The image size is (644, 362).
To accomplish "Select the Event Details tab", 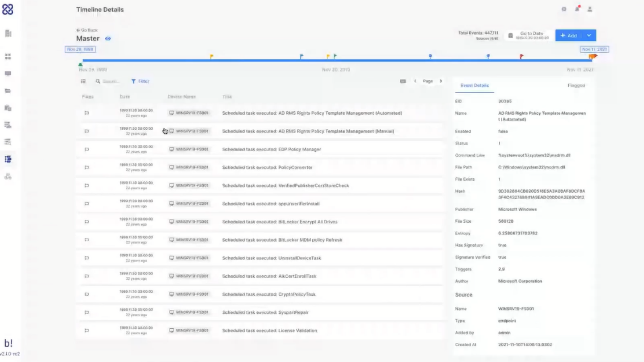I will (475, 85).
